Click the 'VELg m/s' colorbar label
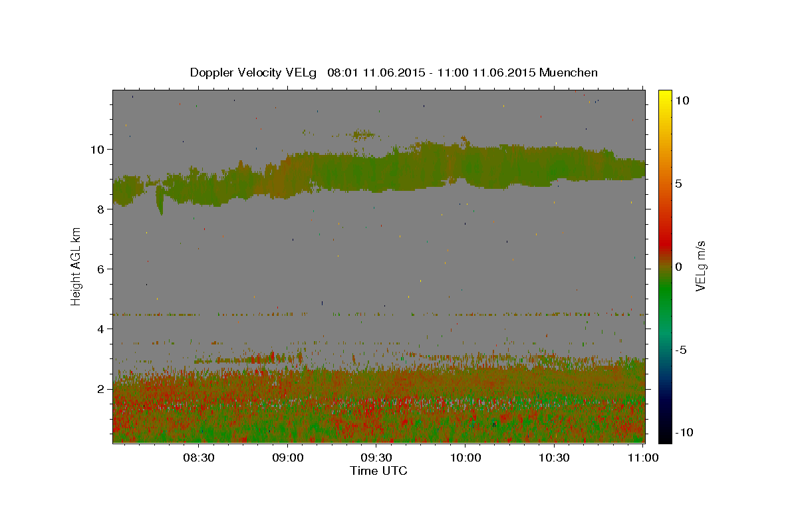 coord(700,265)
